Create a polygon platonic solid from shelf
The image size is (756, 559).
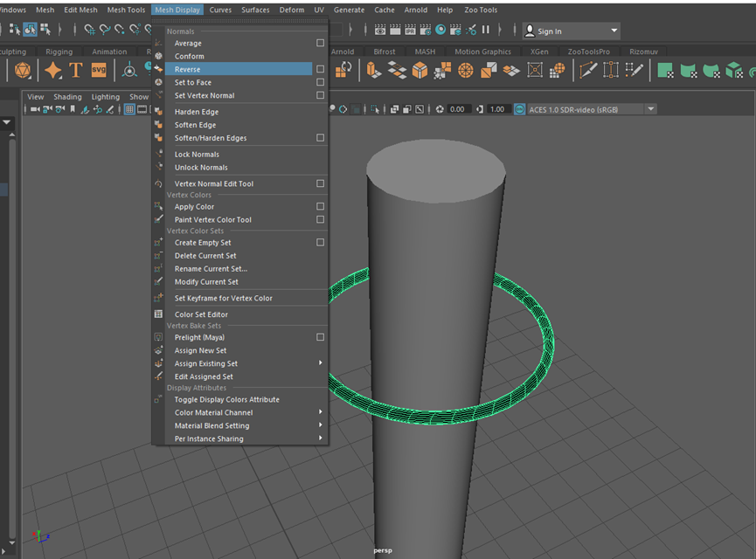[23, 71]
